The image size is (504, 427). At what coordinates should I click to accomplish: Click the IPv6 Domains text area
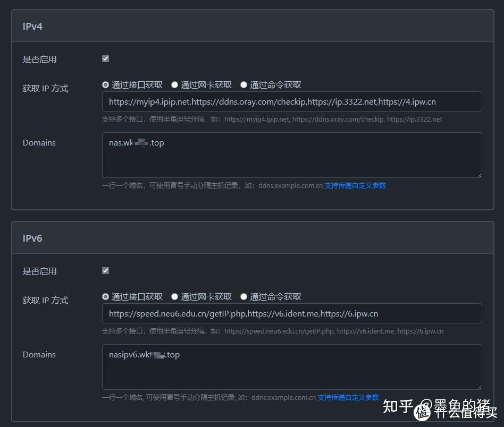point(292,366)
